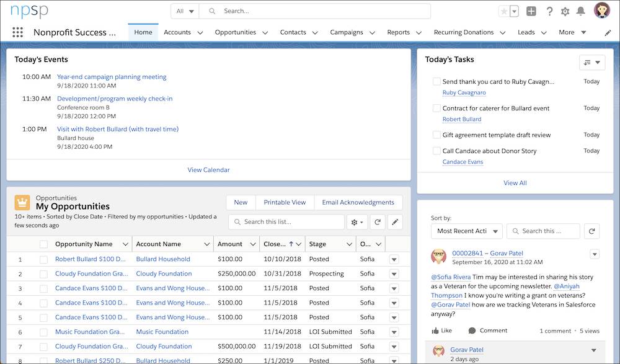This screenshot has height=364, width=620.
Task: Open the View All tasks link
Action: [515, 183]
